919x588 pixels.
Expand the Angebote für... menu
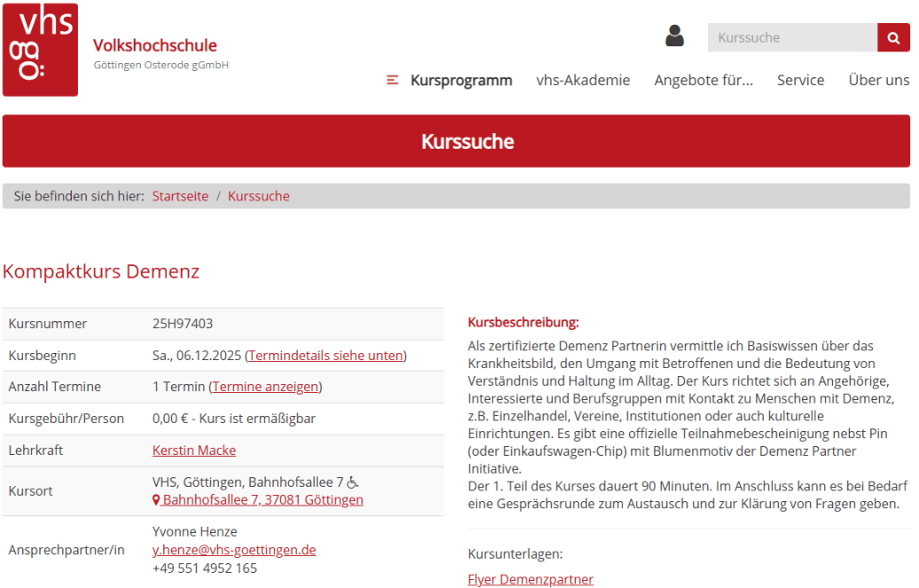[x=703, y=81]
